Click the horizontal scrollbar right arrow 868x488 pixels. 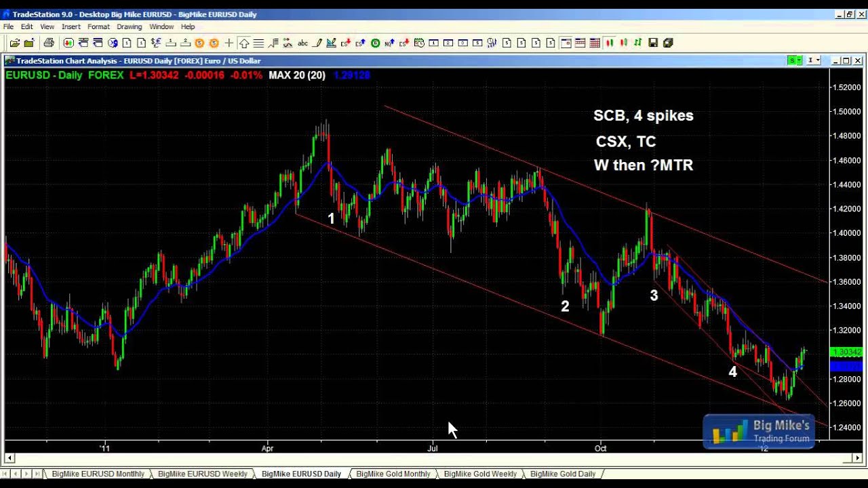point(856,458)
